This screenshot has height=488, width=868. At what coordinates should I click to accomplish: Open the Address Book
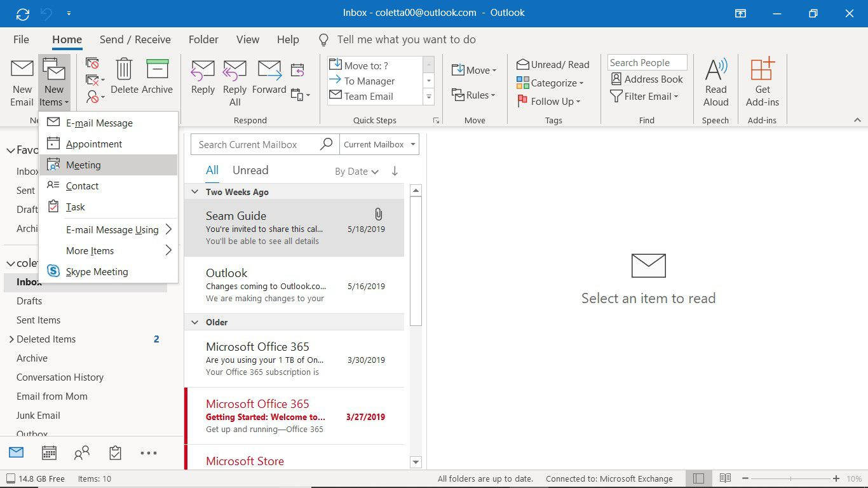[x=647, y=79]
